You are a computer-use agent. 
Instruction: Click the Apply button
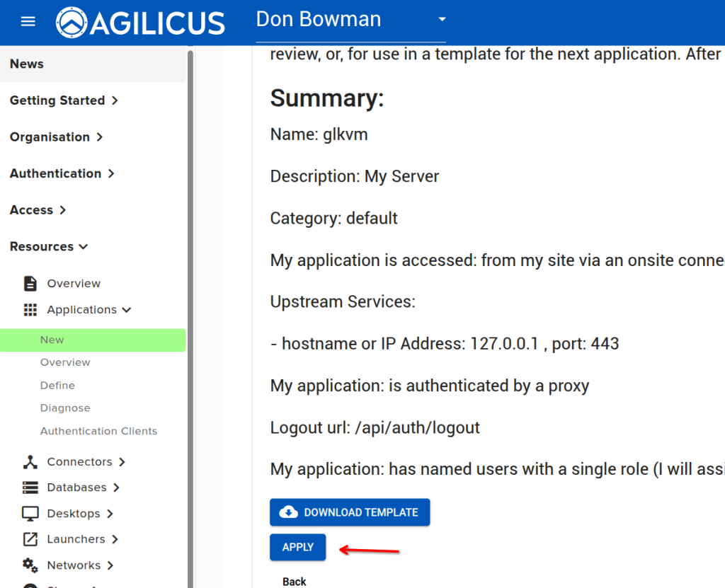click(297, 547)
